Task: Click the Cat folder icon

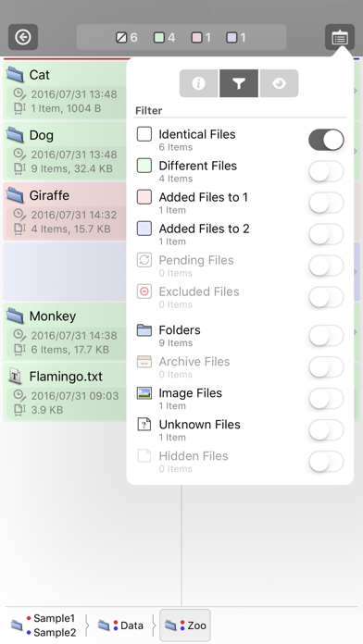Action: [x=15, y=74]
